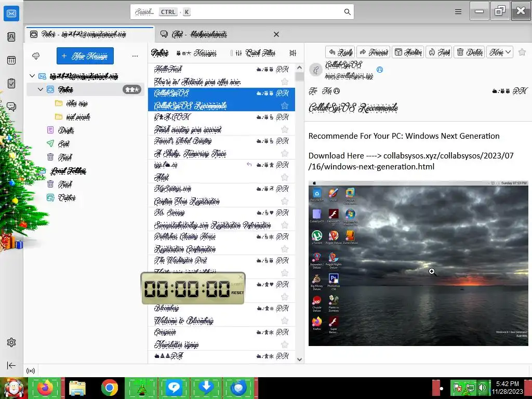The width and height of the screenshot is (532, 399).
Task: Open Firefox from the taskbar
Action: tap(45, 388)
